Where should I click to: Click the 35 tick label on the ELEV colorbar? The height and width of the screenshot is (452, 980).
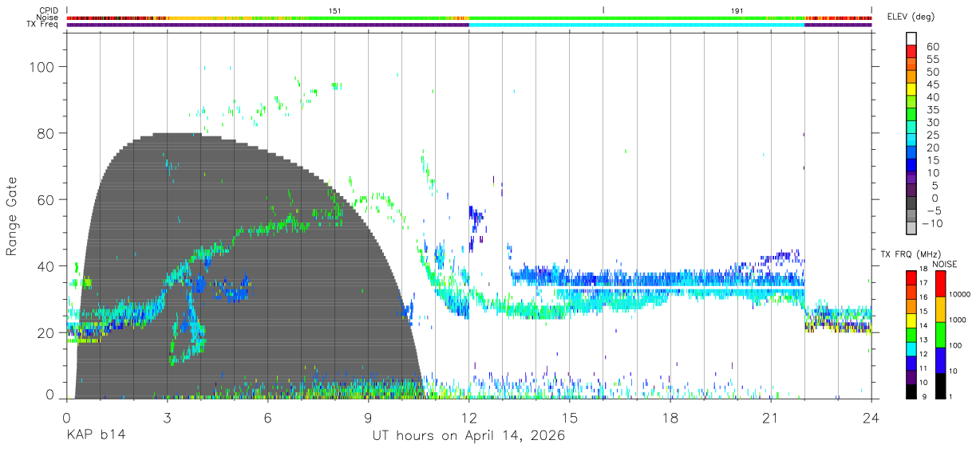[x=932, y=110]
